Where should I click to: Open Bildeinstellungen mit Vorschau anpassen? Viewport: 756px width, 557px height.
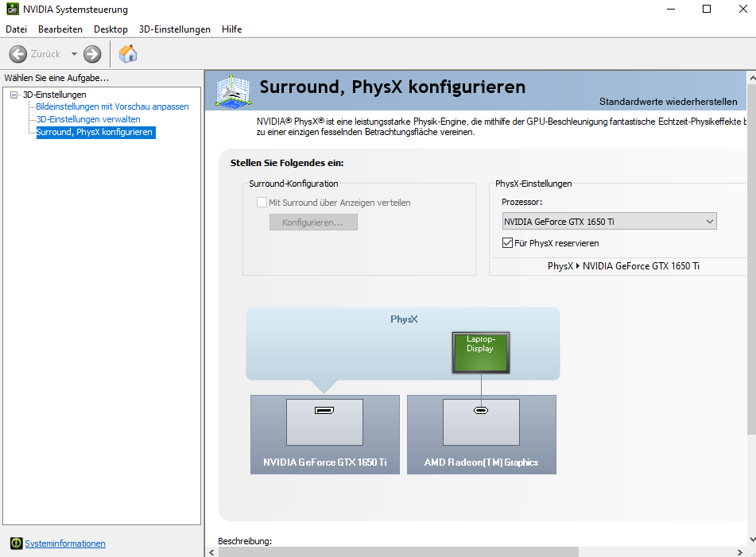point(112,106)
